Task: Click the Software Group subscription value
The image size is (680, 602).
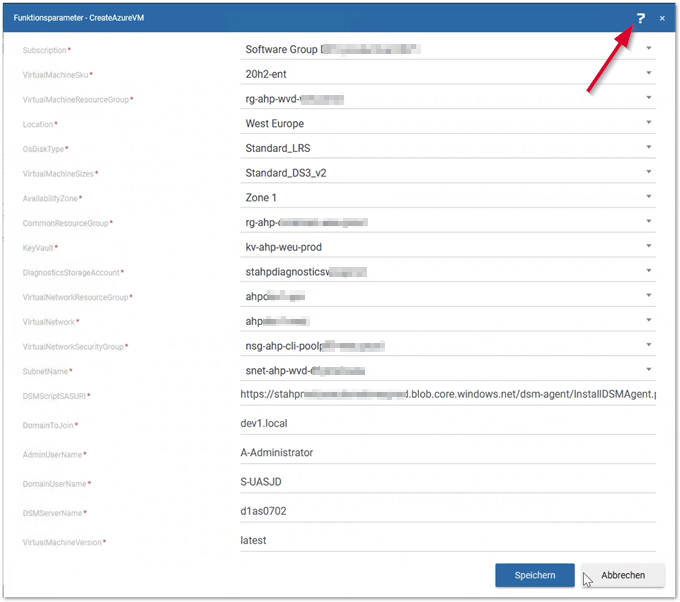Action: [333, 49]
